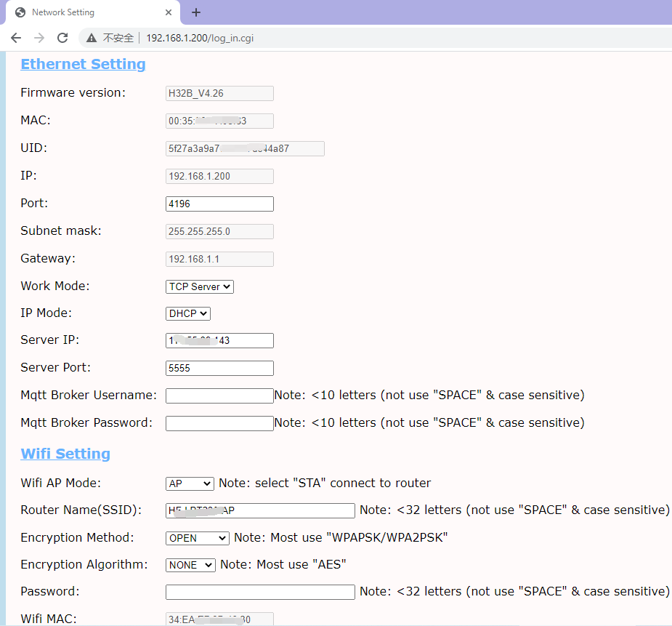Click the browser back arrow icon

(x=16, y=38)
